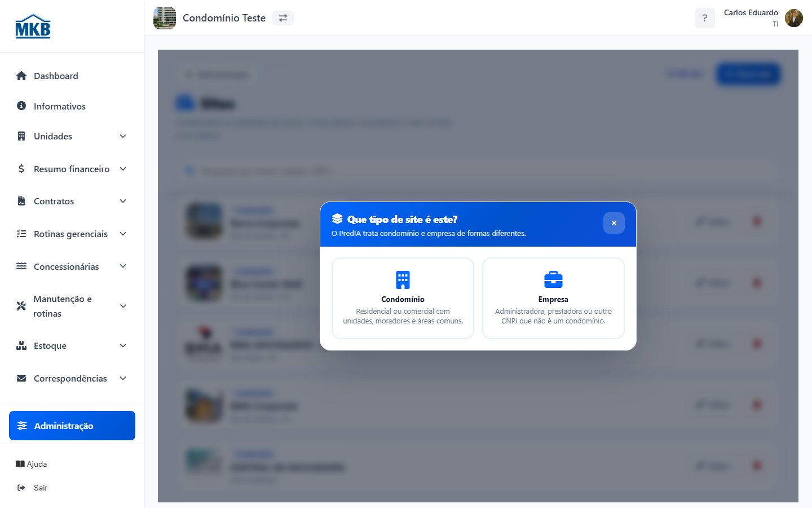Expand the Estoque chevron
The width and height of the screenshot is (812, 508).
123,345
